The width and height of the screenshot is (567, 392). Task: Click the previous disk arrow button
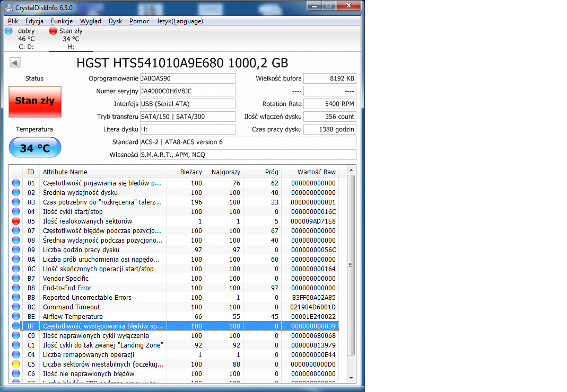(x=15, y=63)
